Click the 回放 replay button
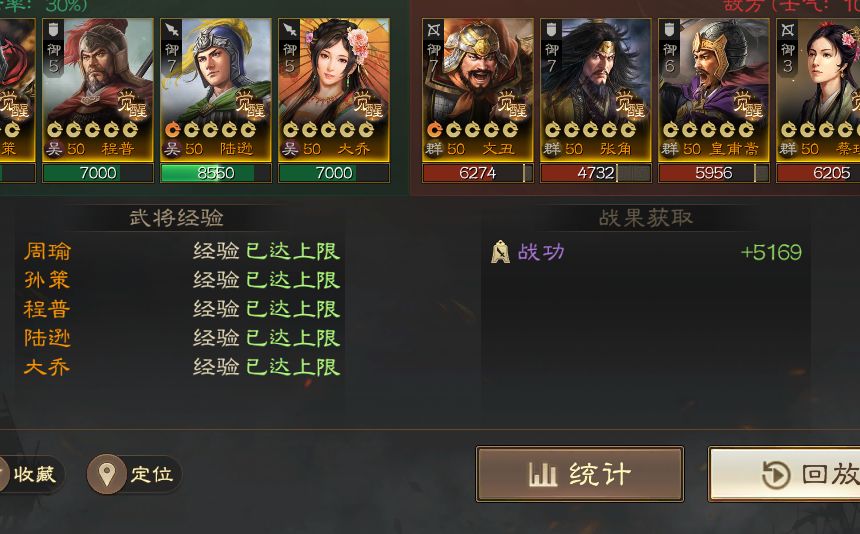Screen dimensions: 860x534 [784, 474]
